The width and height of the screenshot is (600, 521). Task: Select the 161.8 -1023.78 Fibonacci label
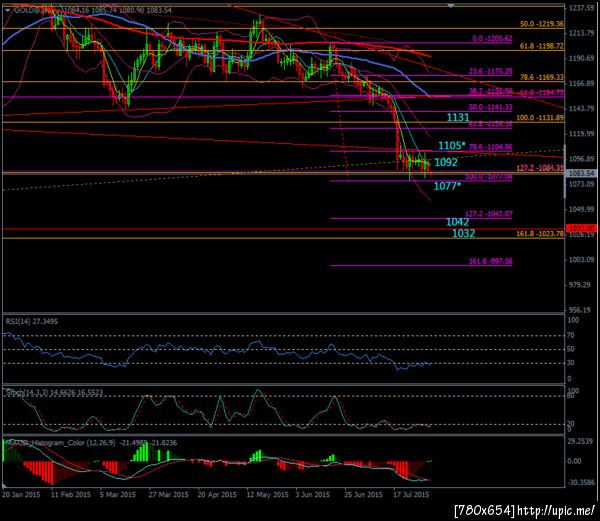(x=540, y=233)
